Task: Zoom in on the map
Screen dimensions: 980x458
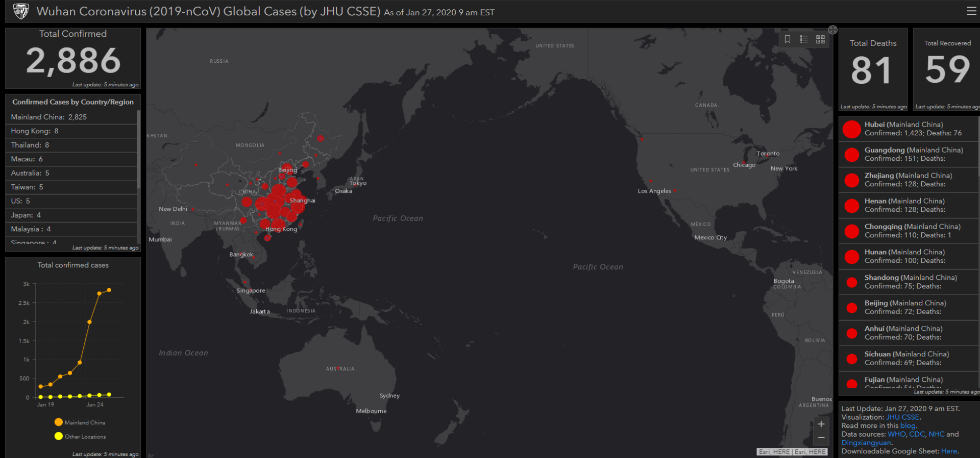Action: (821, 424)
